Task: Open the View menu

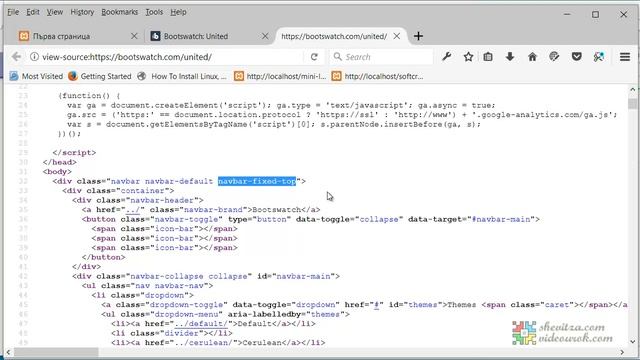Action: 55,12
